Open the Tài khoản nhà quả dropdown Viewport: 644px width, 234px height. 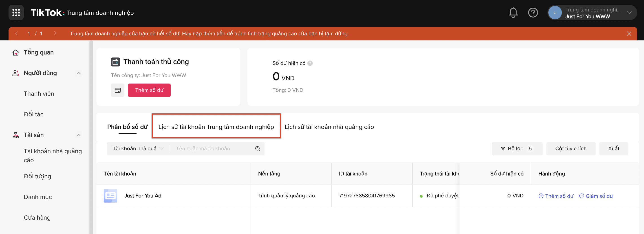pyautogui.click(x=138, y=149)
